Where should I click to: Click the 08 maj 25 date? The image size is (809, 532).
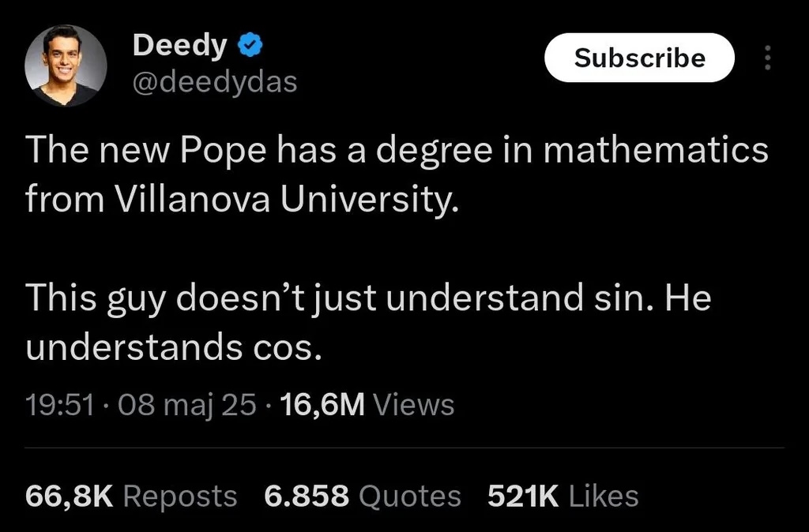188,405
